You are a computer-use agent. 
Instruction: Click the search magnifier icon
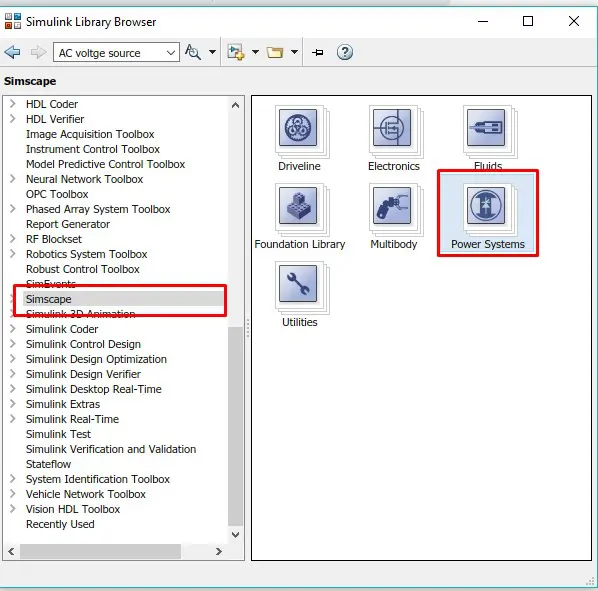pos(193,52)
